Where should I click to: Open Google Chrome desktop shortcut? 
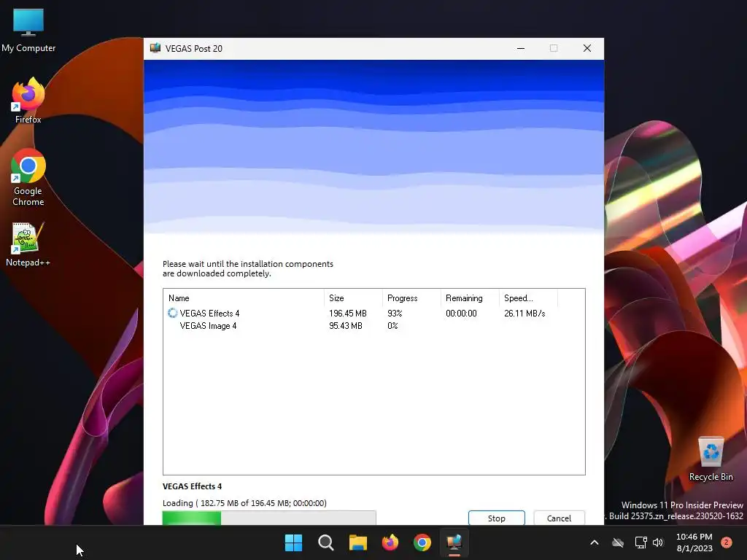tap(28, 177)
